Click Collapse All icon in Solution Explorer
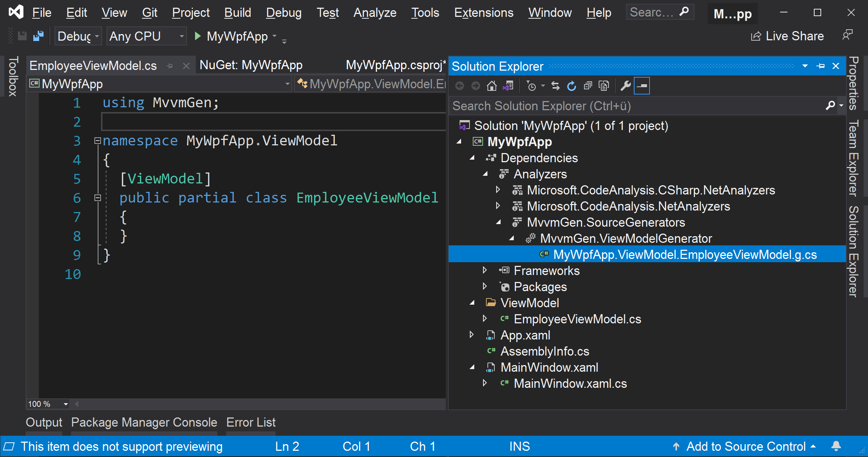The height and width of the screenshot is (457, 868). (x=587, y=86)
